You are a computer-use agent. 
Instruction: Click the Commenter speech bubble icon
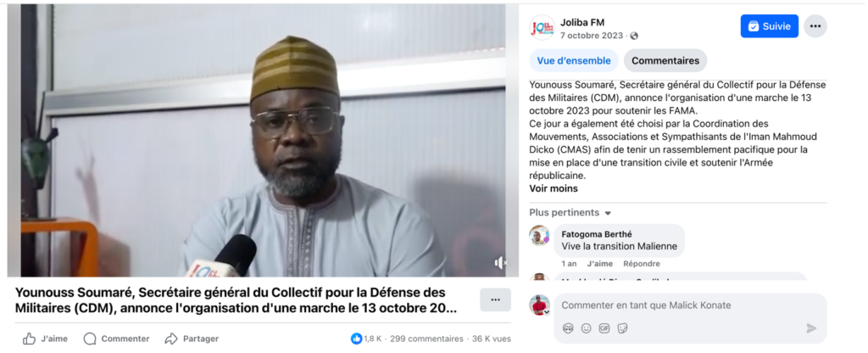point(90,339)
